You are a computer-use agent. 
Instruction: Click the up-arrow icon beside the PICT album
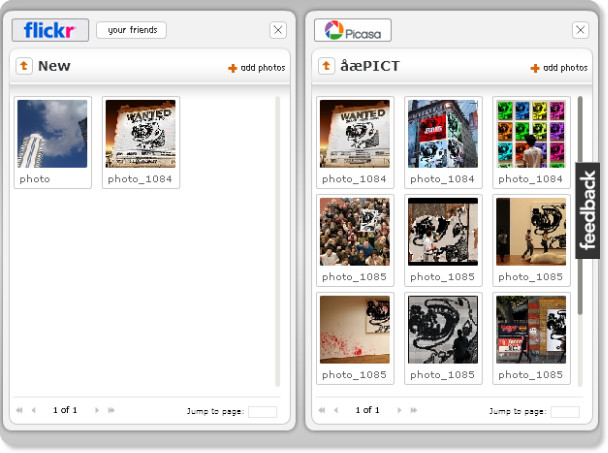pos(326,66)
